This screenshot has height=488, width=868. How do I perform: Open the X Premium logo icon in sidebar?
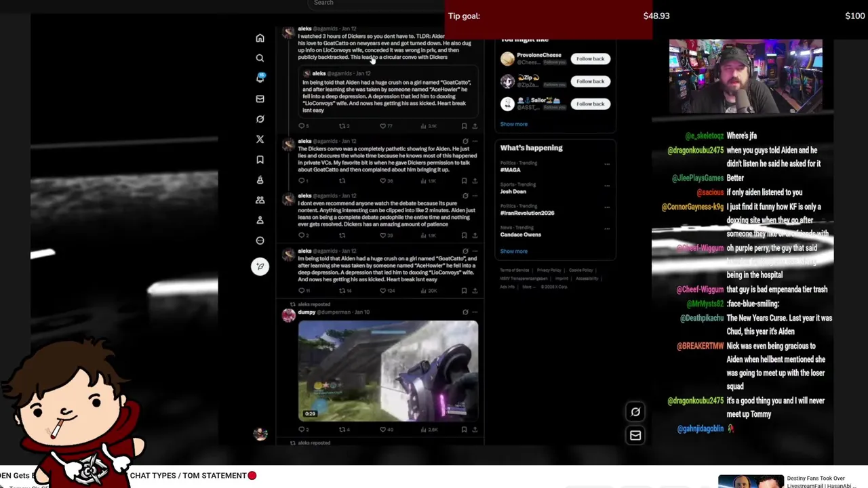(260, 140)
